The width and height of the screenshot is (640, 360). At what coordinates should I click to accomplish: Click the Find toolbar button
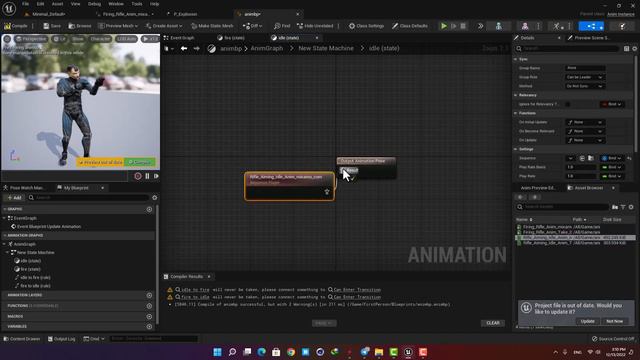[282, 26]
